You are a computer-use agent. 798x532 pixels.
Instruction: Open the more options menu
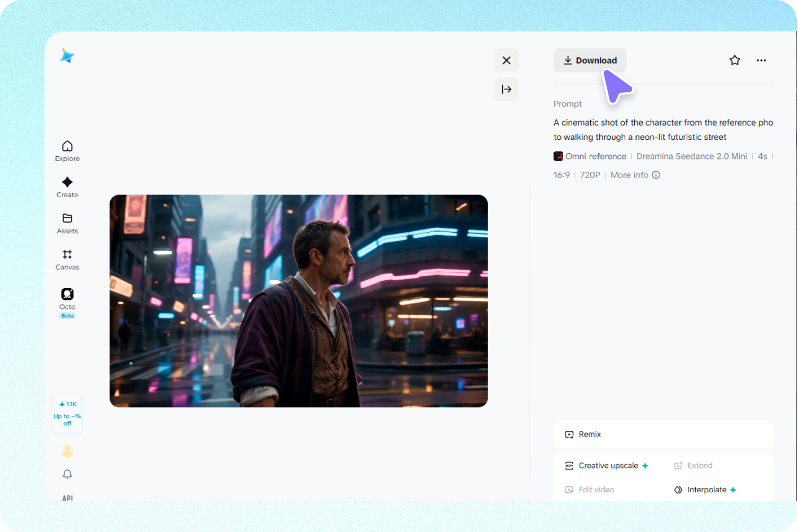761,60
